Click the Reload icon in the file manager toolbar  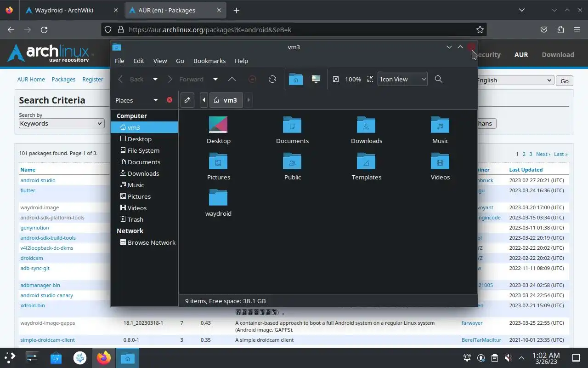pyautogui.click(x=272, y=79)
